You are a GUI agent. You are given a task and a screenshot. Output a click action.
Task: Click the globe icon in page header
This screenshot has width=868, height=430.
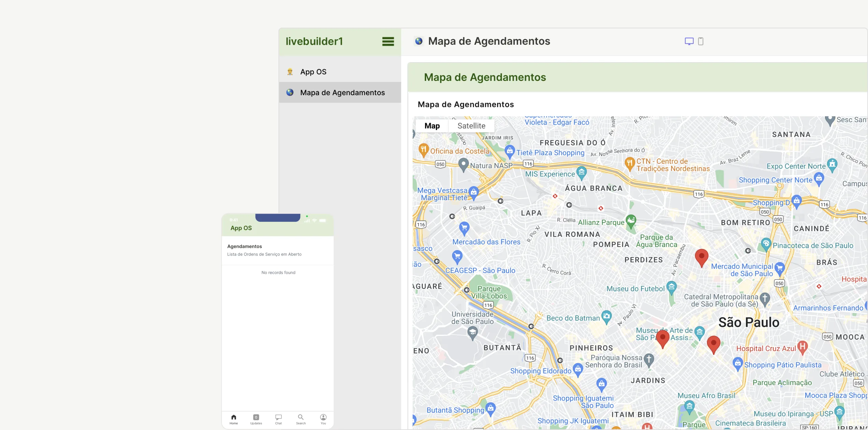[x=419, y=41]
